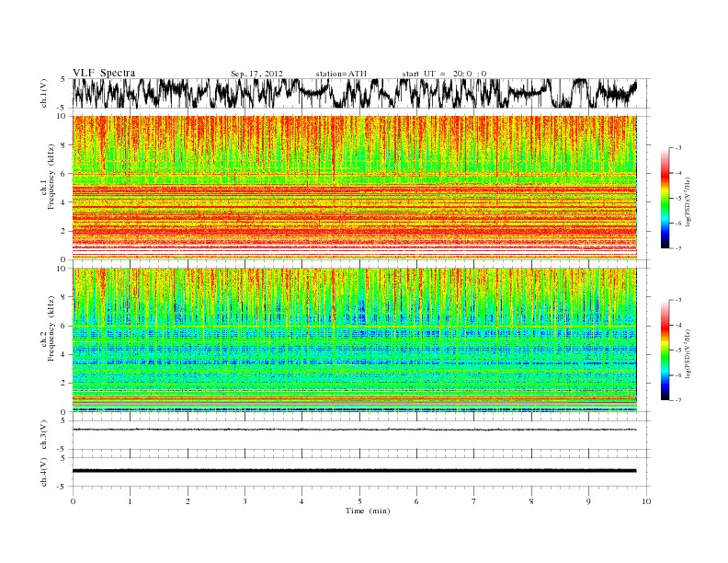Click the "4" tick on the Time axis
This screenshot has width=728, height=563.
click(x=301, y=501)
